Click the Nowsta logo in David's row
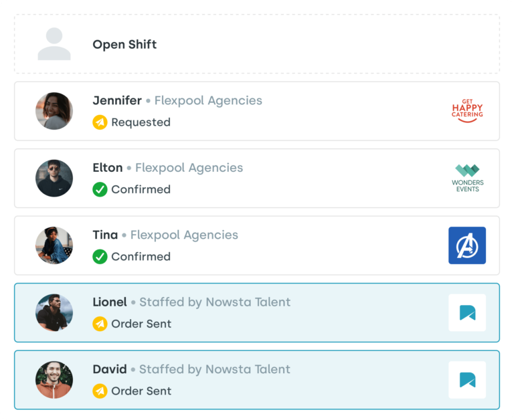Image resolution: width=514 pixels, height=420 pixels. click(467, 380)
